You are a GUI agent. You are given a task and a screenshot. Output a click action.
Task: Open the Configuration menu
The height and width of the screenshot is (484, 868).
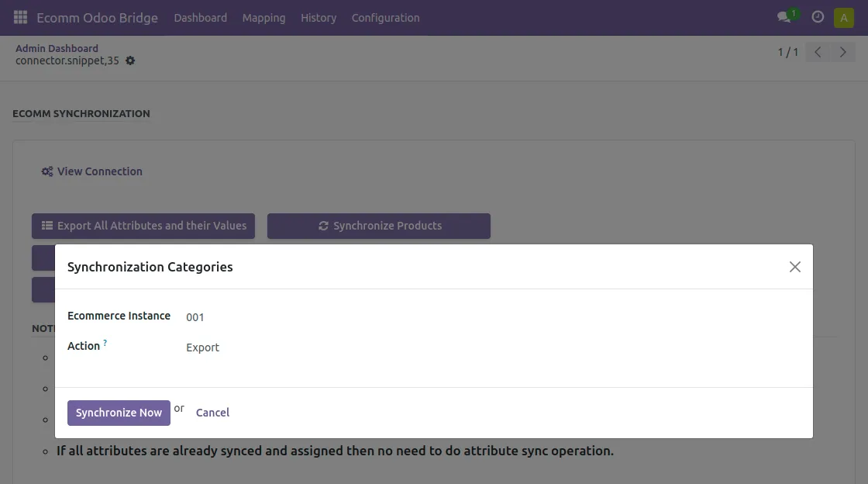(x=385, y=17)
